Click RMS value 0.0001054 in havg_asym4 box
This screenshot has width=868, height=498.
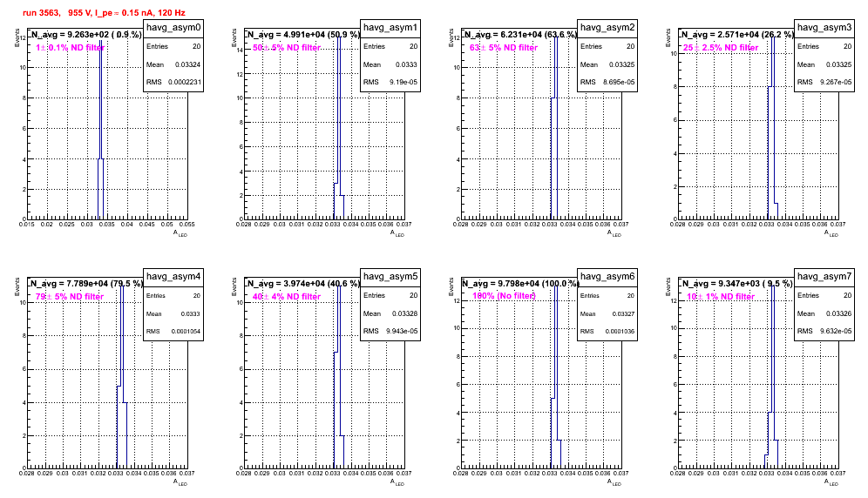[186, 332]
